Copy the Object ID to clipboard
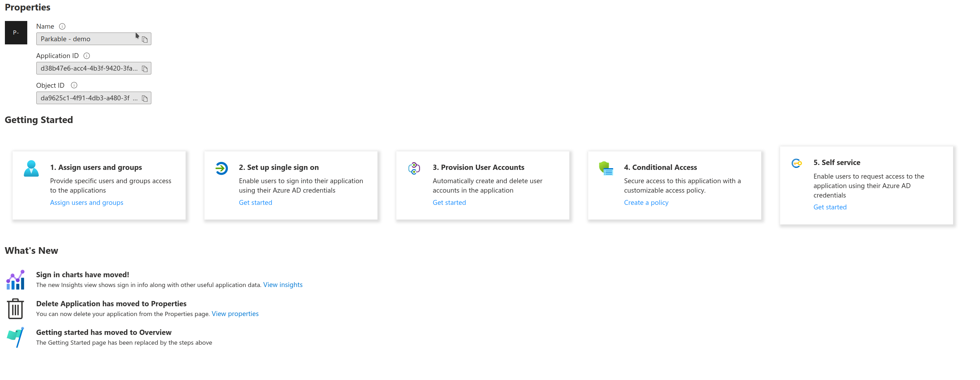Image resolution: width=980 pixels, height=380 pixels. point(145,98)
